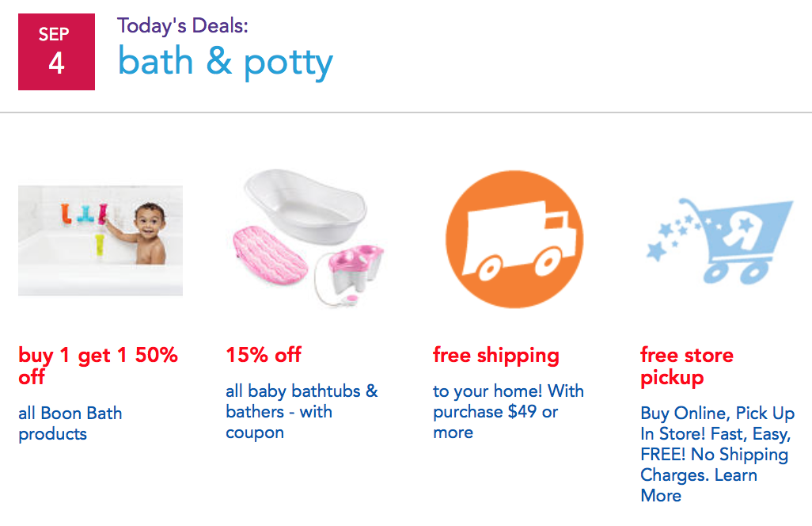This screenshot has height=526, width=812.
Task: Click the 'Learn More' text
Action: tap(699, 485)
